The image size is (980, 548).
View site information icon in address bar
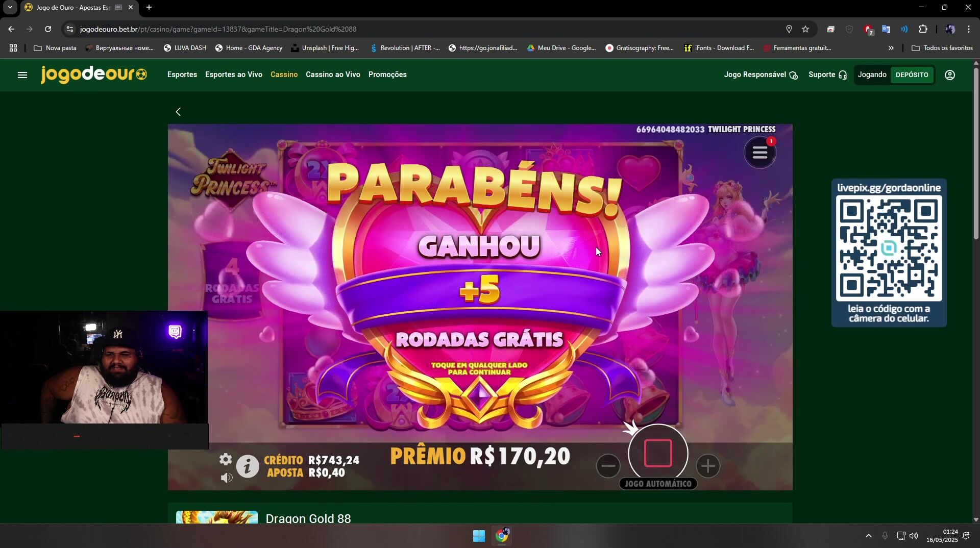coord(70,29)
